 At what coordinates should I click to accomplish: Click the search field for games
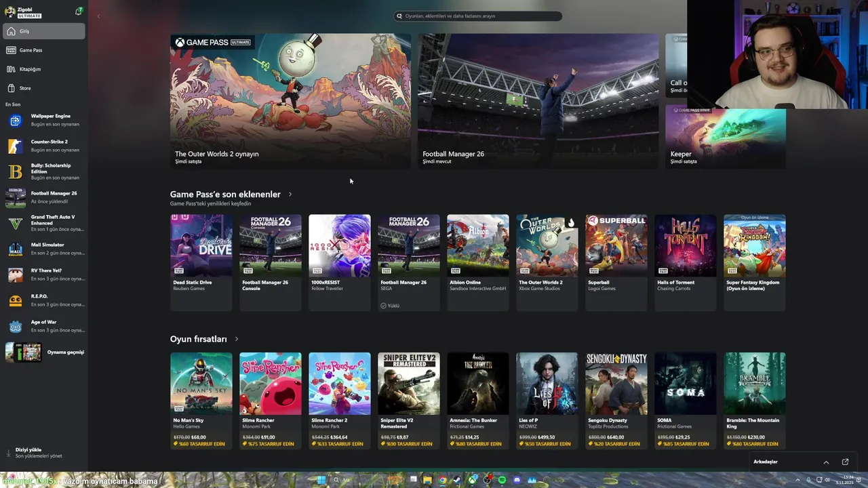478,16
